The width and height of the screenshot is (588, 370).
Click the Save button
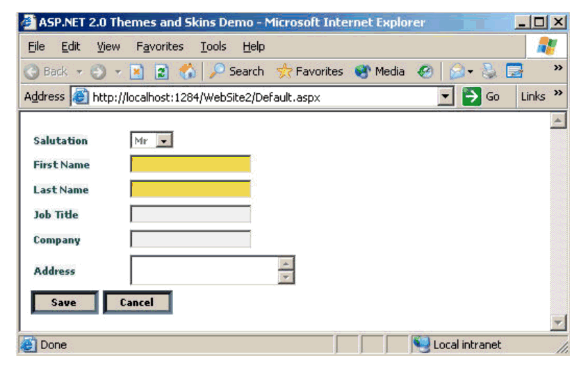[x=64, y=303]
